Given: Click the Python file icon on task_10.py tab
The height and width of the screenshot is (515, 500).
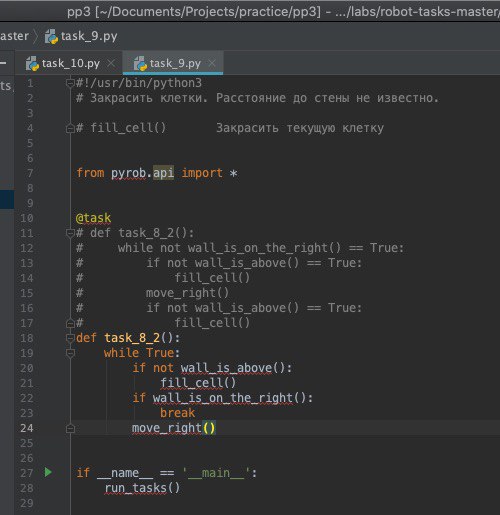Looking at the screenshot, I should pos(32,64).
